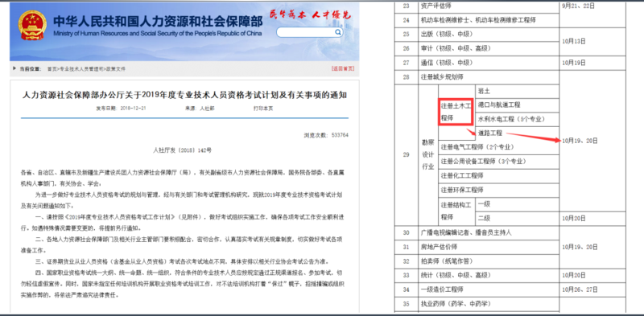
Task: Click the red [返回首页] link
Action: 343,68
